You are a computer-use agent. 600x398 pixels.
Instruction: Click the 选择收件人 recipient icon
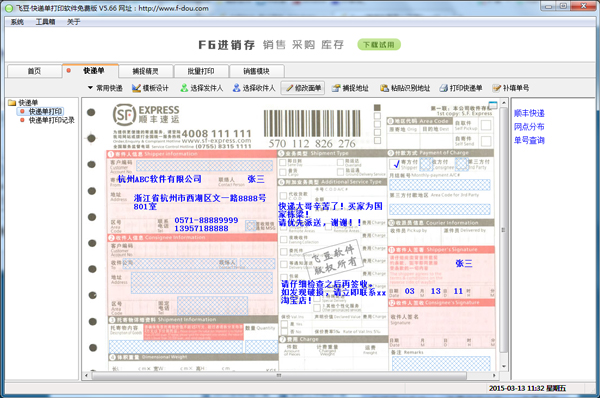click(x=236, y=88)
